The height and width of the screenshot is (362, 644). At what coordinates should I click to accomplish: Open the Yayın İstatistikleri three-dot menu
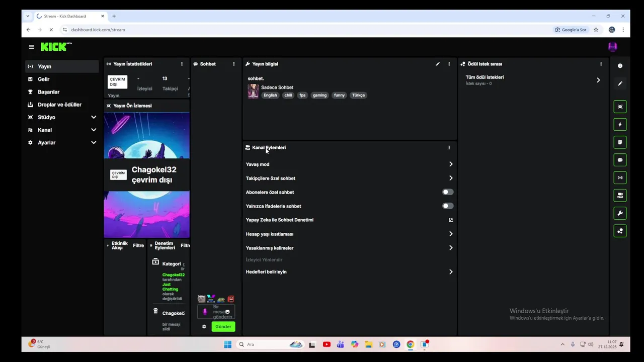[182, 64]
